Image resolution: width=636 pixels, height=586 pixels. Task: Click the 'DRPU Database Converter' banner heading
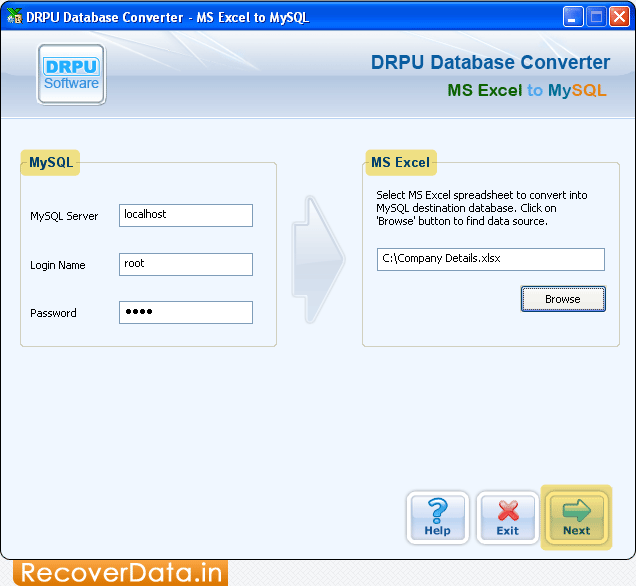pos(490,62)
